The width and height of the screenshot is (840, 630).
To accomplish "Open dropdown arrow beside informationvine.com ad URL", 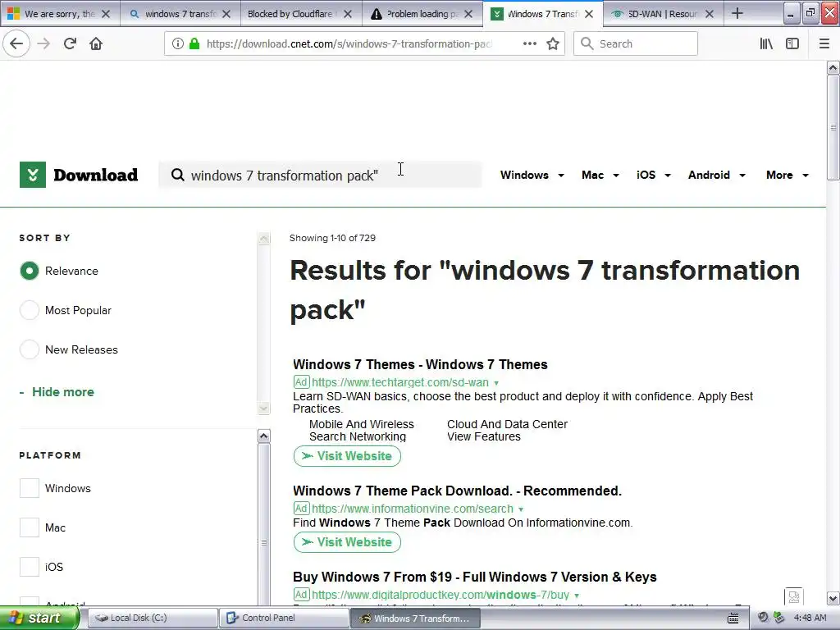I will (x=521, y=509).
